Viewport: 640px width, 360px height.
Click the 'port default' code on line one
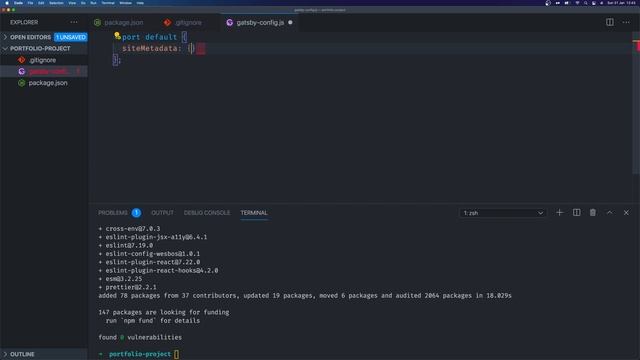(149, 37)
